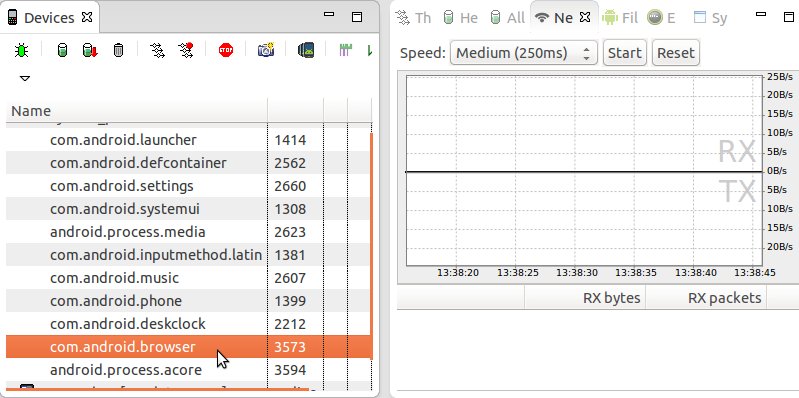Select com.android.launcher process
799x398 pixels.
coord(123,140)
